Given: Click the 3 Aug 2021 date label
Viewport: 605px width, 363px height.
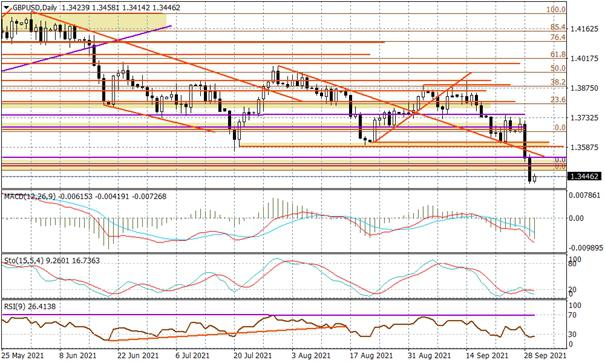Looking at the screenshot, I should (311, 355).
